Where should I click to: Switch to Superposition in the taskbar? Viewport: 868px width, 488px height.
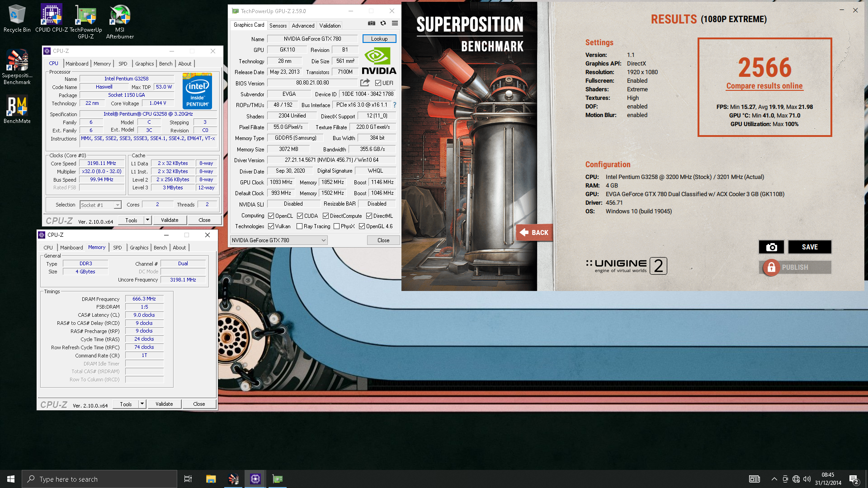pyautogui.click(x=233, y=479)
